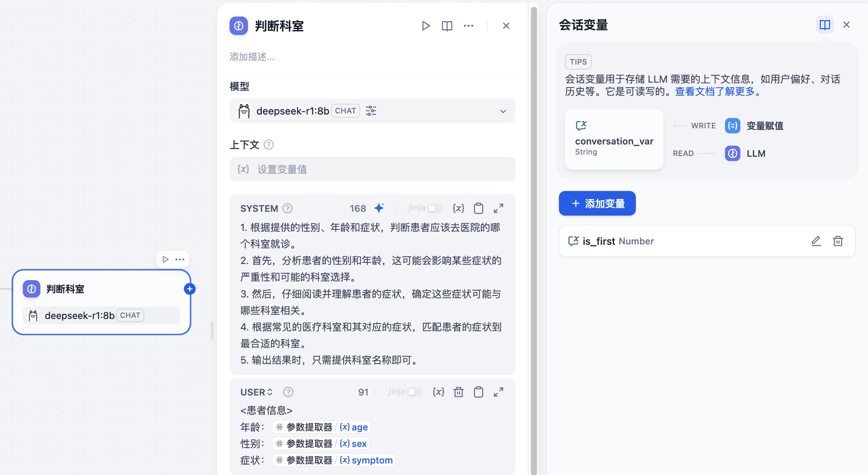Viewport: 868px width, 475px height.
Task: Enable Jinja for SYSTEM prompt
Action: tap(434, 208)
